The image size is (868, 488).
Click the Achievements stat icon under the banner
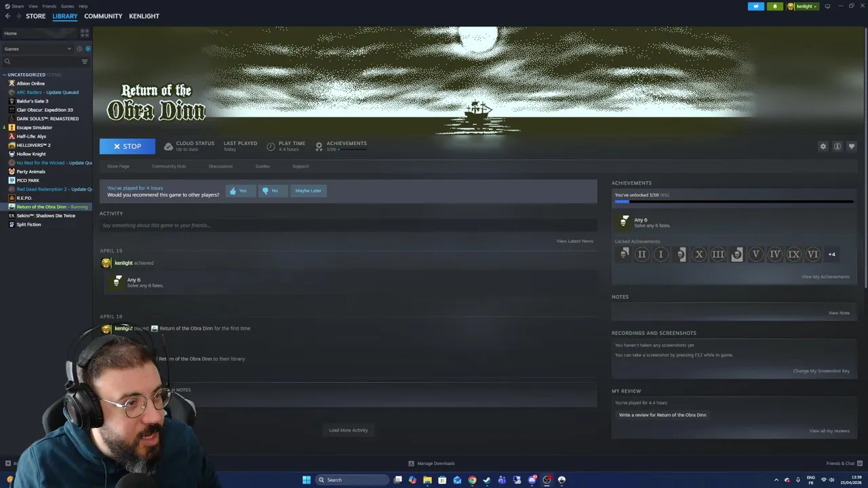(x=319, y=146)
